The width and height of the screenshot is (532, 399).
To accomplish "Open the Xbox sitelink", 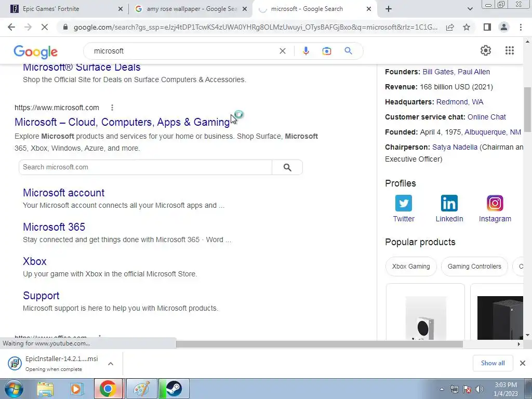I will point(35,261).
